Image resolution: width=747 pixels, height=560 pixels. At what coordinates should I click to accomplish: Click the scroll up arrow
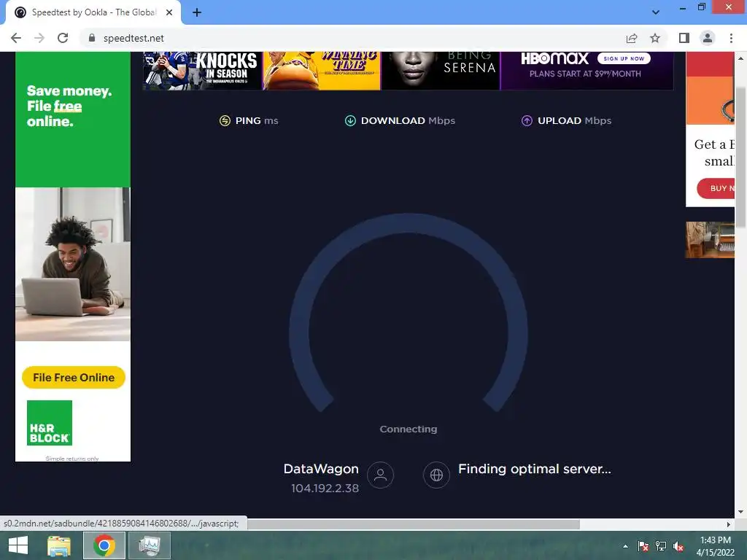pyautogui.click(x=740, y=58)
